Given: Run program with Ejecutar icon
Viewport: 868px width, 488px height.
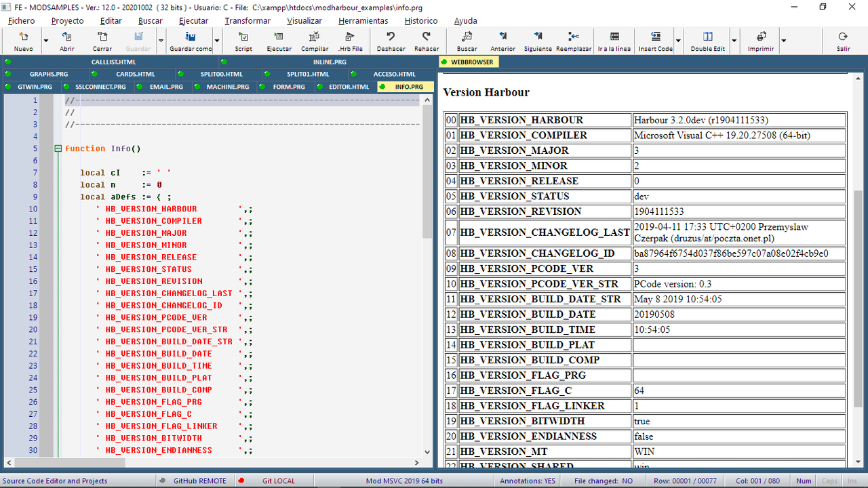Looking at the screenshot, I should coord(279,41).
